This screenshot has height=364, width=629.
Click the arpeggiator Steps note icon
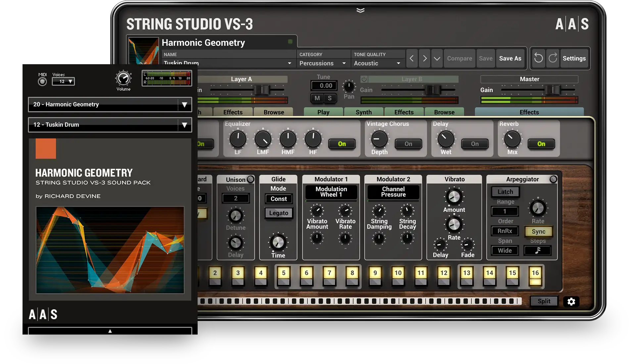[538, 250]
